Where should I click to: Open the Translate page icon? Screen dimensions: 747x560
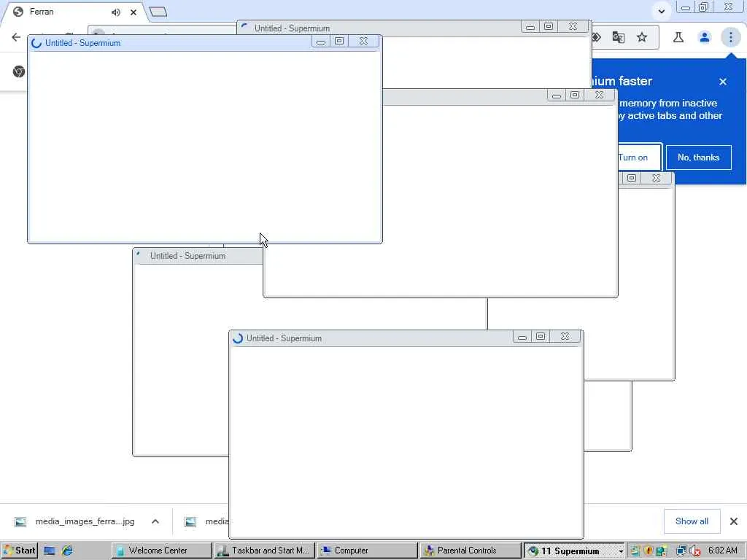point(619,37)
